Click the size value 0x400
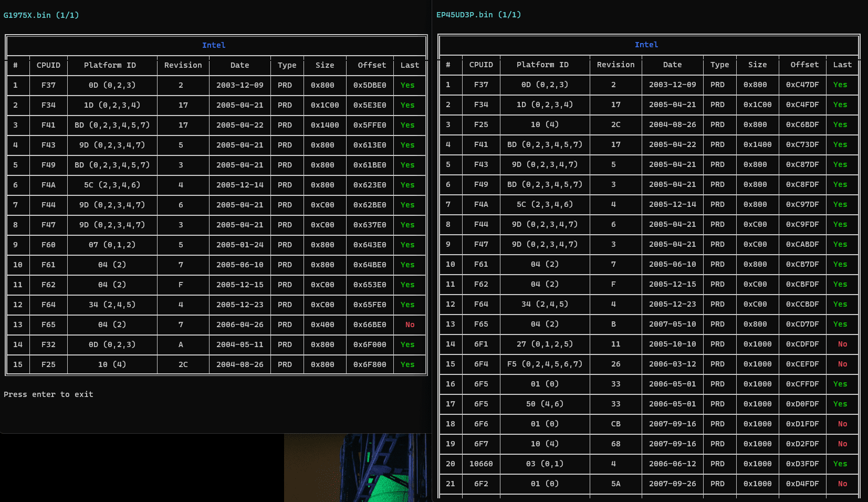868x502 pixels. (x=322, y=325)
